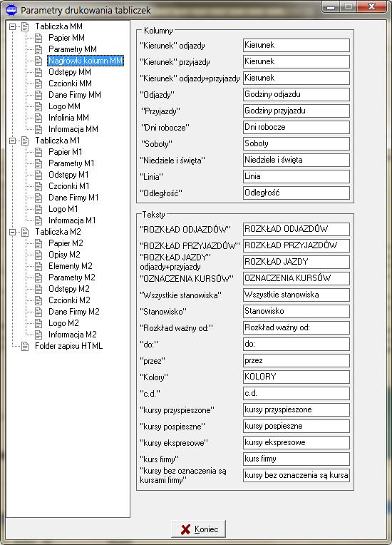The height and width of the screenshot is (545, 392).
Task: Open the Tabliczka M2 tree item
Action: point(58,232)
